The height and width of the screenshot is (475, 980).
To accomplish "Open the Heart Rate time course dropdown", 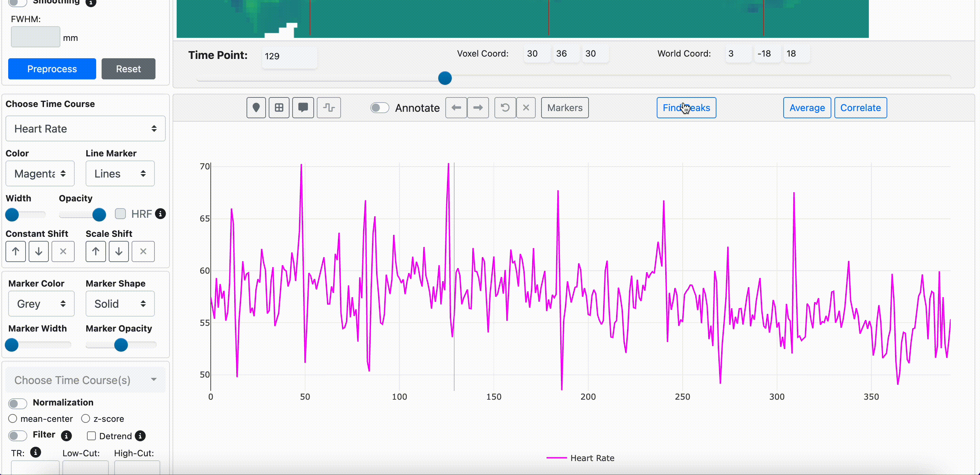I will (x=85, y=128).
